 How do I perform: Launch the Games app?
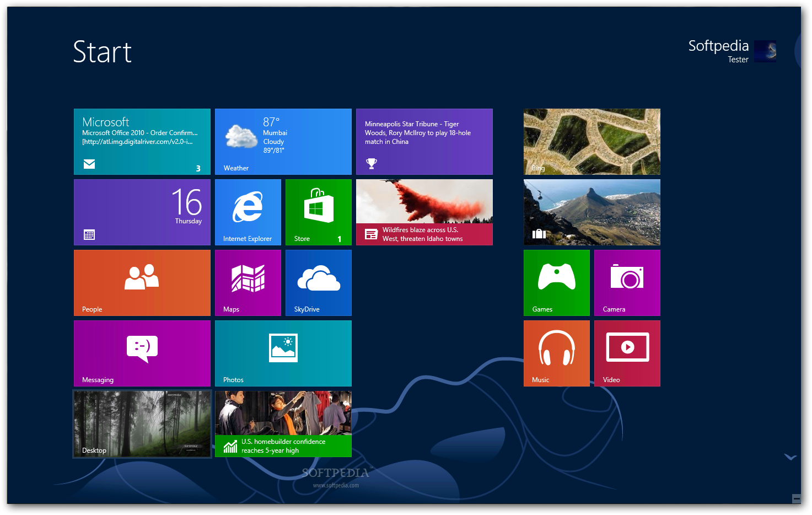(556, 283)
